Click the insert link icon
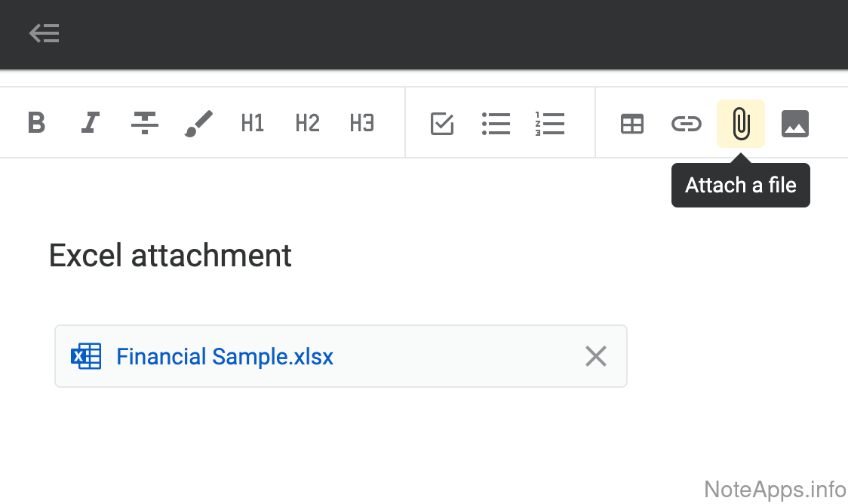This screenshot has height=504, width=848. tap(687, 124)
